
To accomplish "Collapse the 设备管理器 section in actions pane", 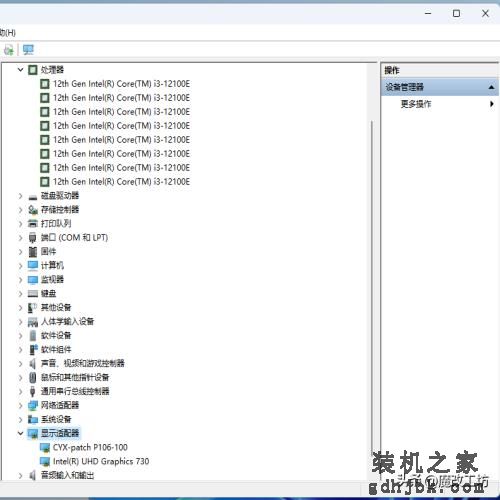I will [x=491, y=87].
